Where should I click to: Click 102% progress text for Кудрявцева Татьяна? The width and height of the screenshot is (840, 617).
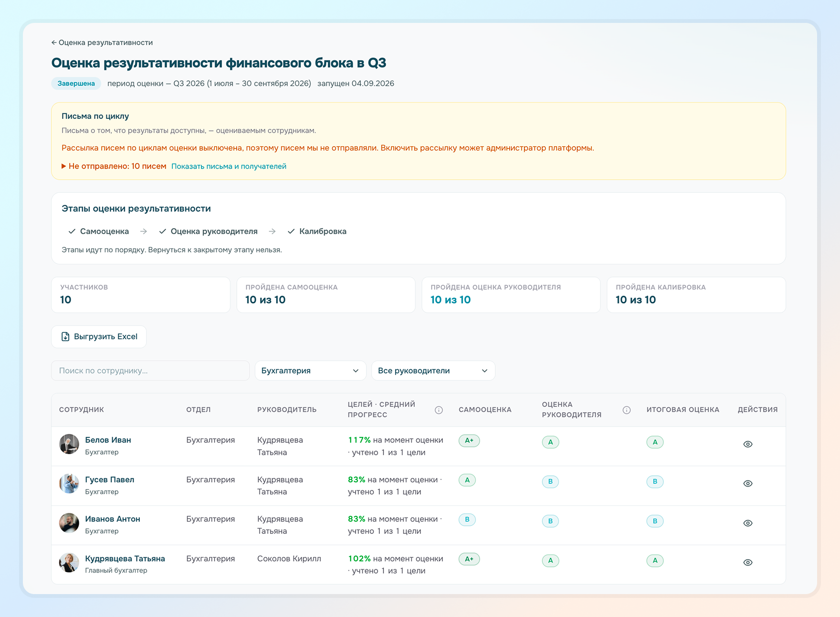click(359, 558)
